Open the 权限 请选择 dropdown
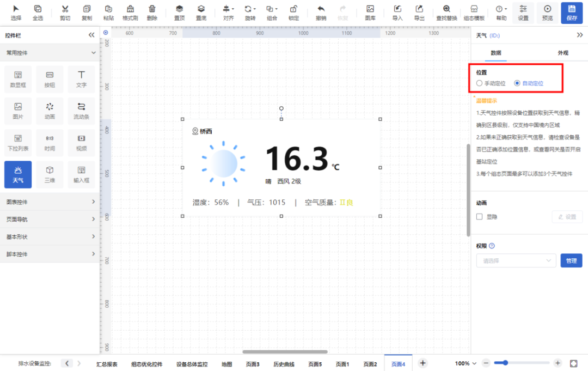588x371 pixels. [516, 261]
